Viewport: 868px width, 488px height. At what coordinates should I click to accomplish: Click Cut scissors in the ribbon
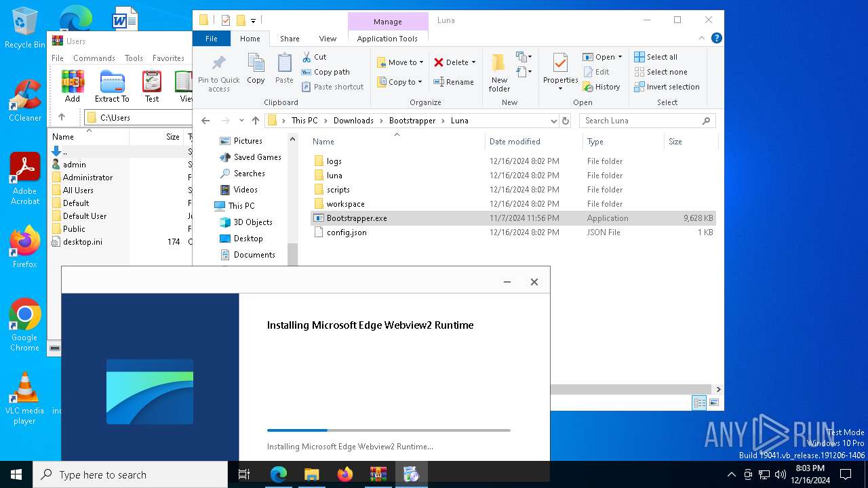[315, 57]
